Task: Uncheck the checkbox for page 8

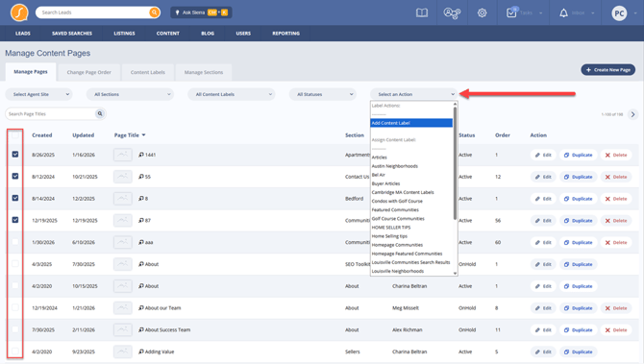Action: 15,198
